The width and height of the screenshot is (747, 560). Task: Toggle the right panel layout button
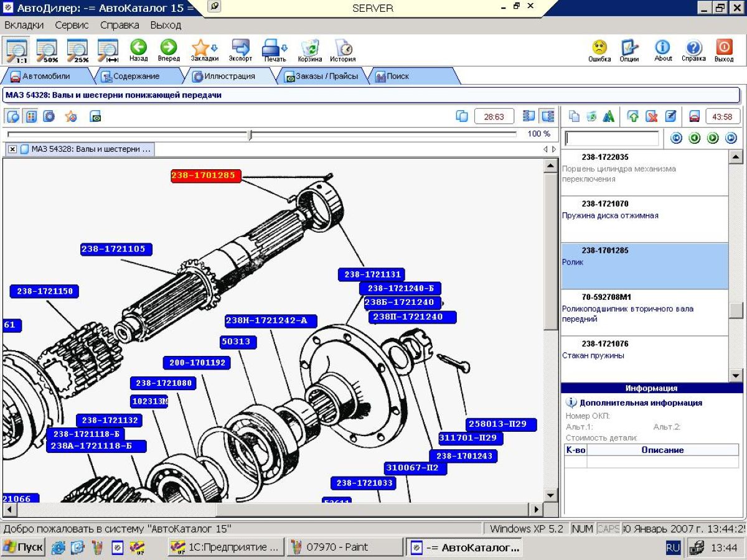547,116
